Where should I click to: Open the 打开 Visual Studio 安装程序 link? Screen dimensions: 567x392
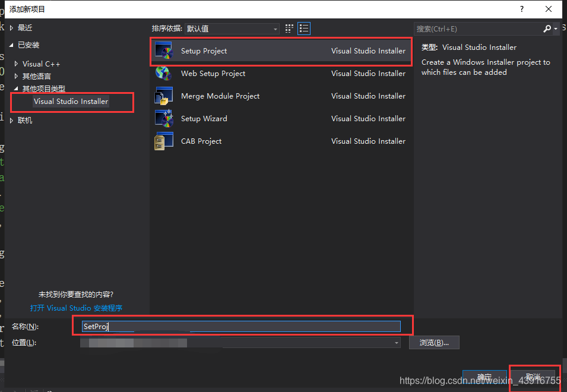[77, 308]
